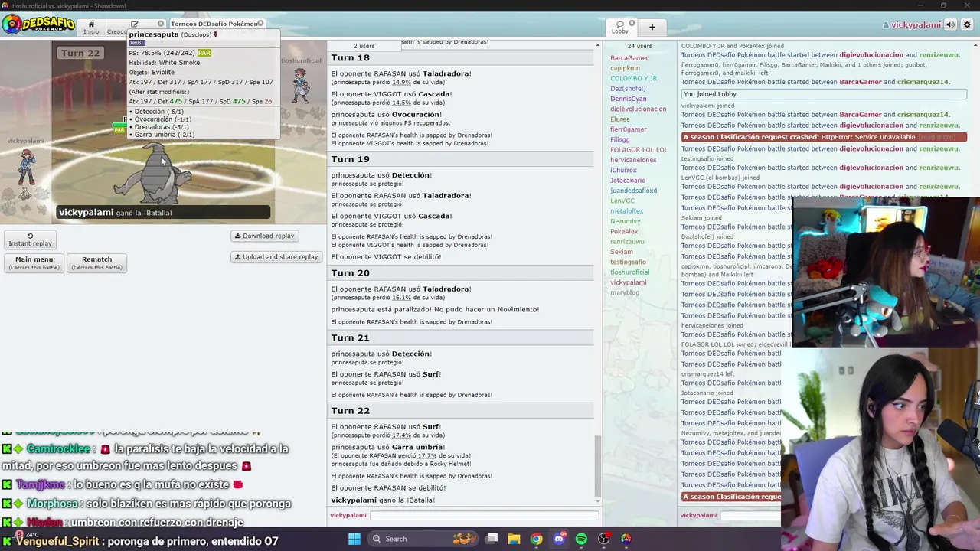Select FOLAGOR LOL LOL in the user list
The image size is (980, 551).
[639, 150]
